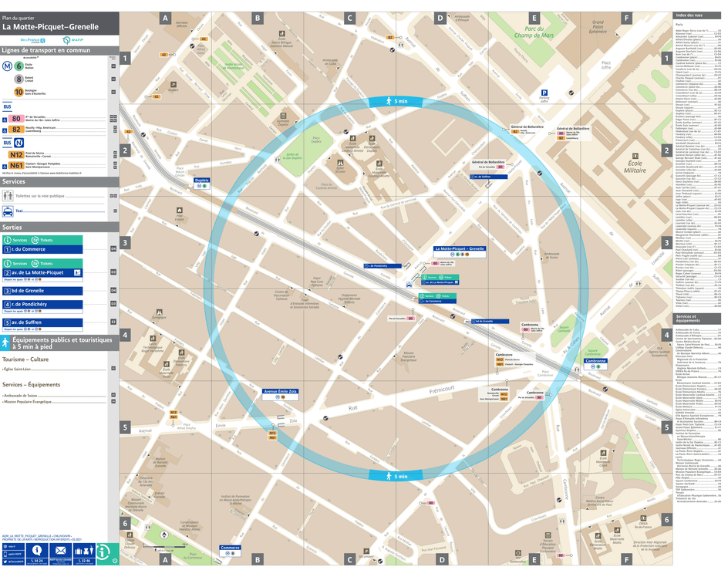The image size is (728, 577).
Task: Click the Toilettes sur la voie publique icon
Action: tap(8, 196)
